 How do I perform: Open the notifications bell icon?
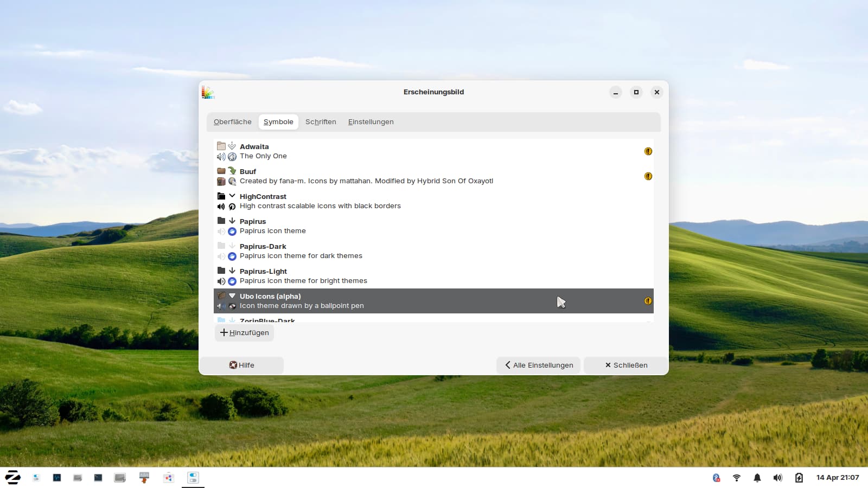tap(757, 478)
